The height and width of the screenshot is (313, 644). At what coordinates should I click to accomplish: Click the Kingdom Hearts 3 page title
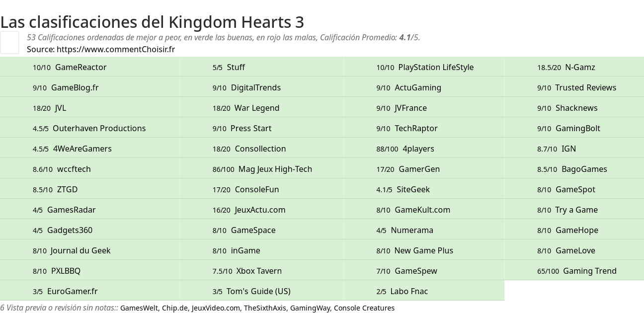tap(152, 22)
